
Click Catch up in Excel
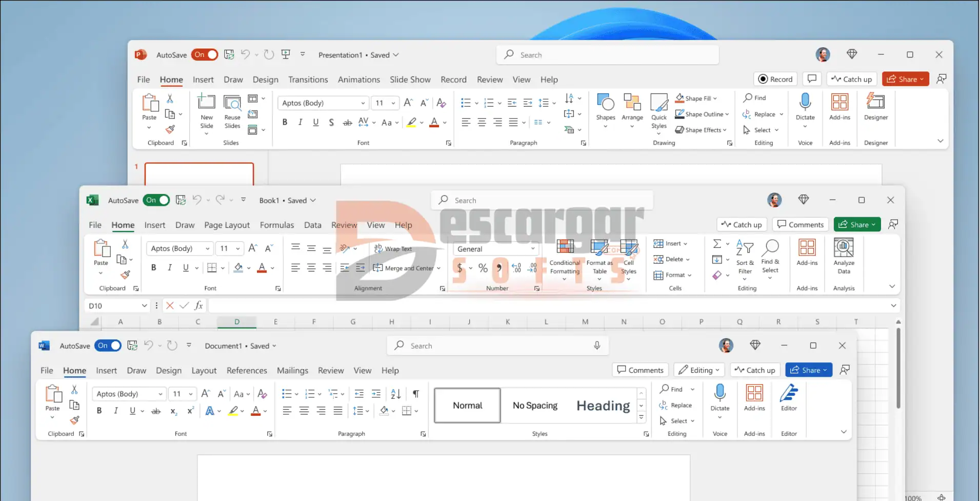[x=742, y=224]
